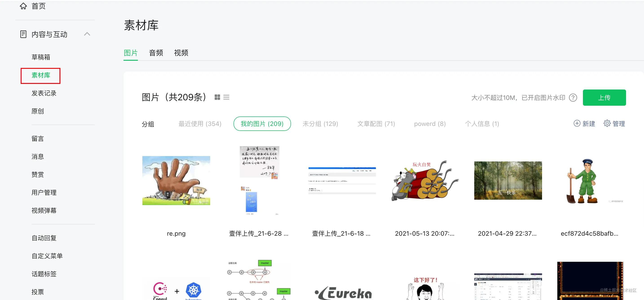Click the green 上传 button
644x300 pixels.
tap(604, 98)
